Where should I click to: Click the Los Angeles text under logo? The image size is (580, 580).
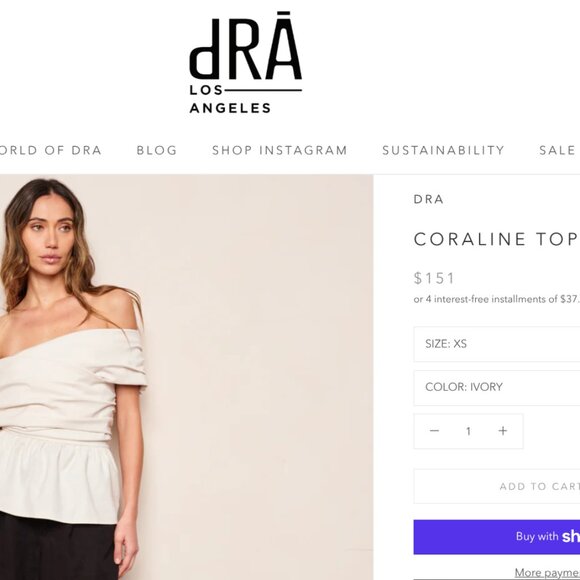(230, 99)
